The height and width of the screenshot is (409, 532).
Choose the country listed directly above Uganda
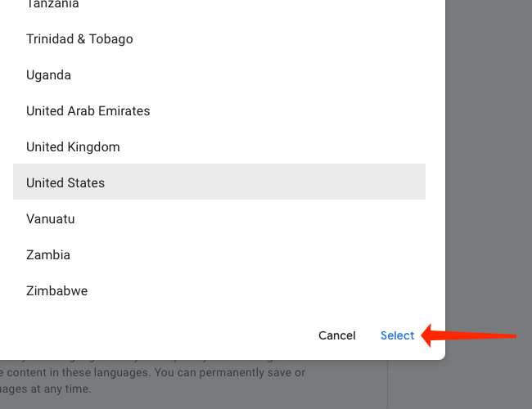pyautogui.click(x=79, y=39)
